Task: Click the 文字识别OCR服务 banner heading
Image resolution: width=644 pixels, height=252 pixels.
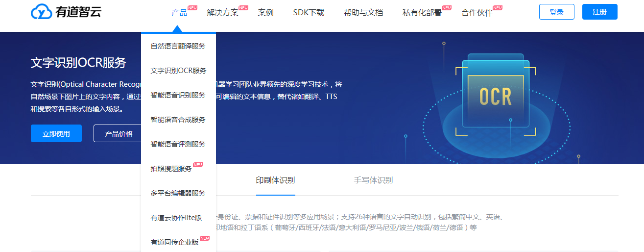Action: [78, 63]
